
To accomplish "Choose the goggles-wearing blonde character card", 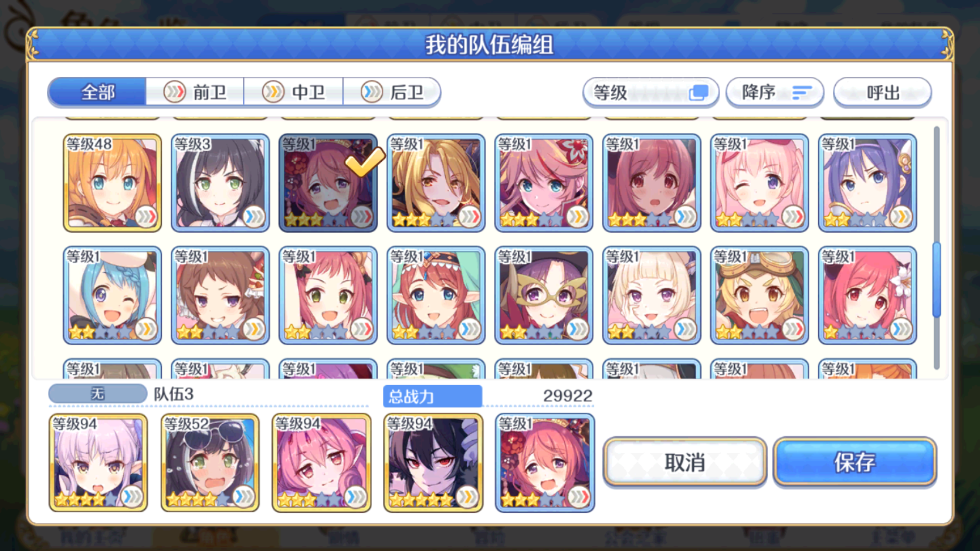I will click(759, 295).
